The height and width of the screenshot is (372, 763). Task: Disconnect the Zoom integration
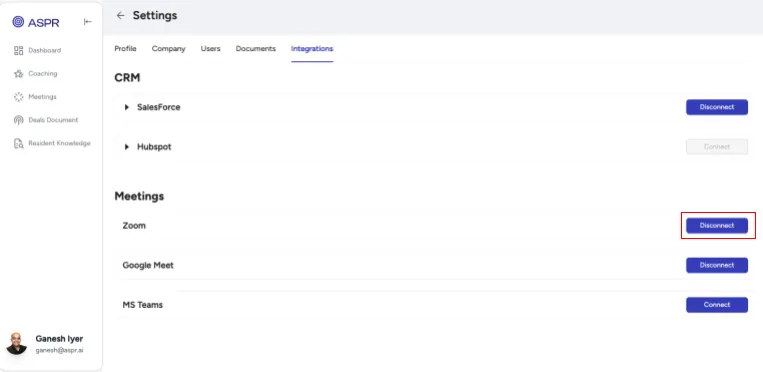pos(717,226)
